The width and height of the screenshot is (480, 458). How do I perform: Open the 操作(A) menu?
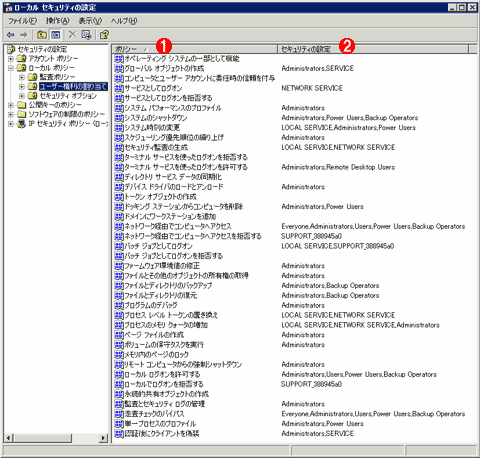(57, 21)
